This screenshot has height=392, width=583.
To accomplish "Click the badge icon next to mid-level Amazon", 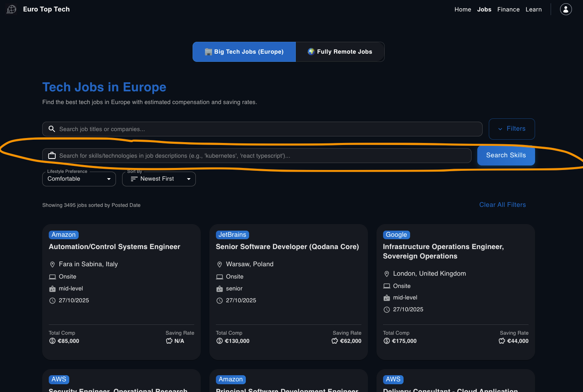I will [x=52, y=289].
